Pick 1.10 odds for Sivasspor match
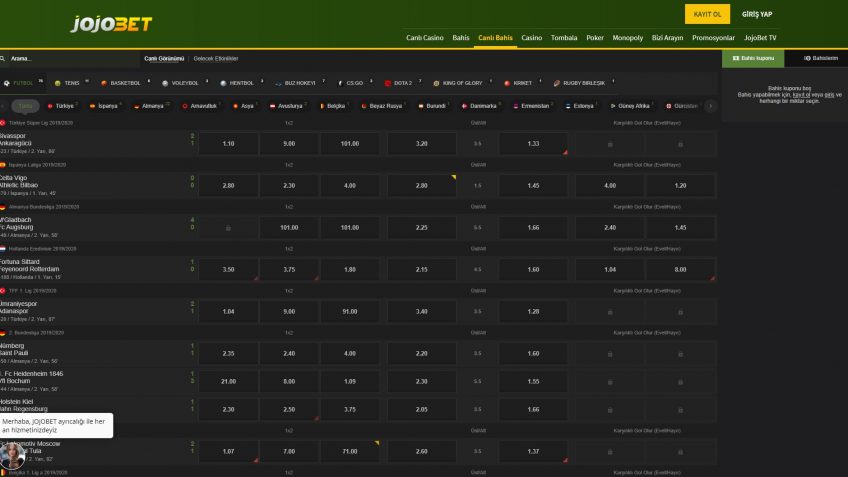The width and height of the screenshot is (848, 477). [228, 144]
